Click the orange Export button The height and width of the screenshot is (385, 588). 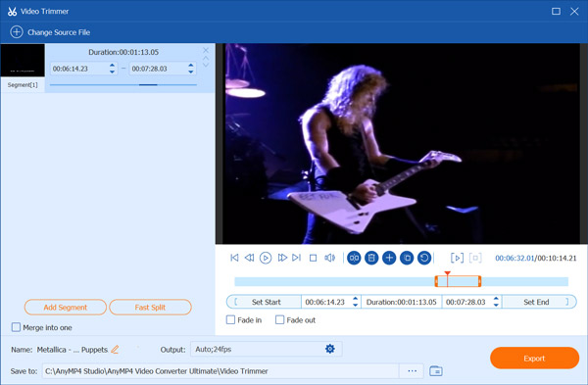pos(534,358)
